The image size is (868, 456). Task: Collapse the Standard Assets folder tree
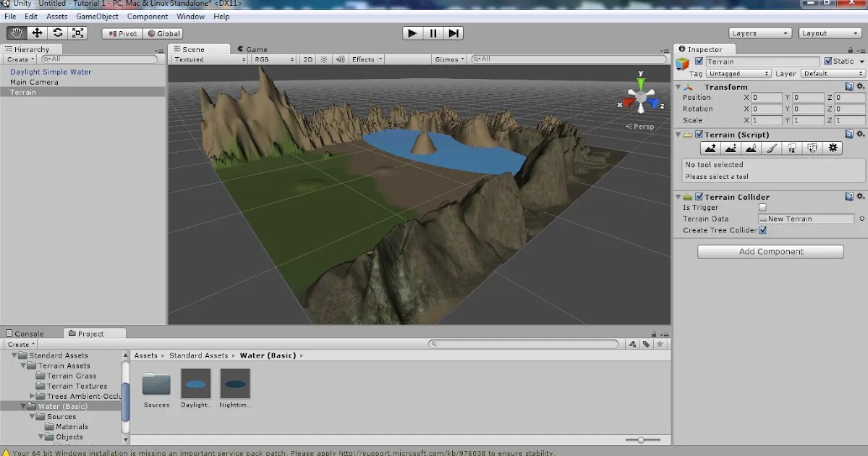pyautogui.click(x=14, y=355)
